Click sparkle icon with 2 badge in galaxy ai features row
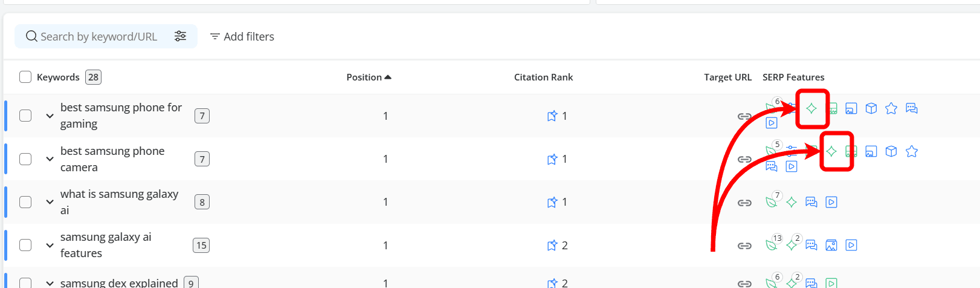 [x=792, y=244]
